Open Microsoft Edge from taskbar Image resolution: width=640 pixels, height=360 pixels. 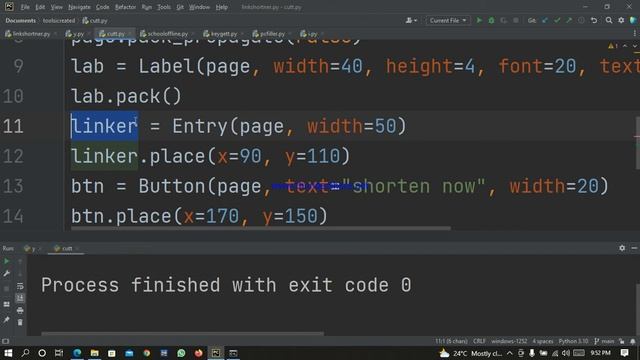77,353
